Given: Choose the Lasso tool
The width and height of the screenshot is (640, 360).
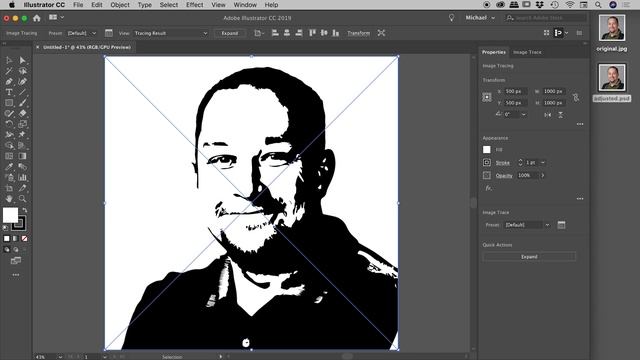Looking at the screenshot, I should [x=22, y=71].
